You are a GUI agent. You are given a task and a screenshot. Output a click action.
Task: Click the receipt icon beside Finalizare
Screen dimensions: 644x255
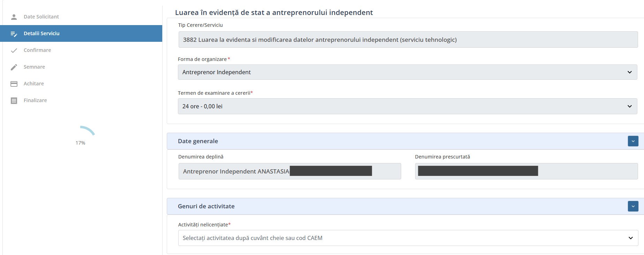click(x=14, y=101)
